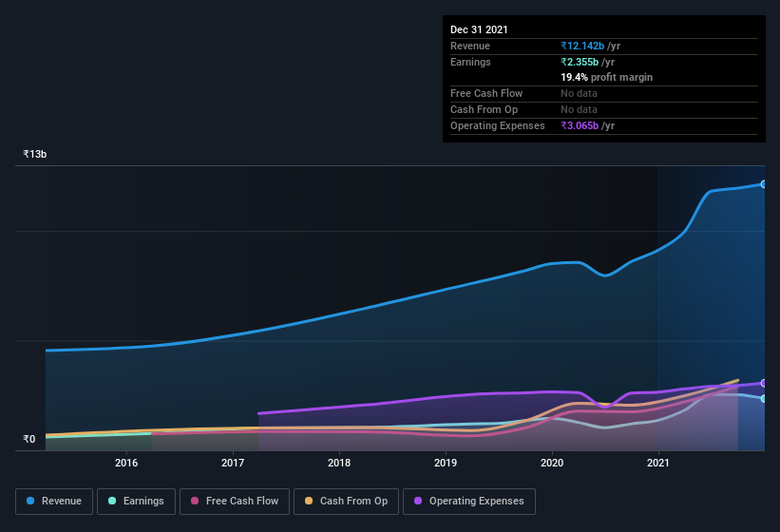This screenshot has width=780, height=532.
Task: Toggle the Revenue legend button
Action: pyautogui.click(x=54, y=501)
